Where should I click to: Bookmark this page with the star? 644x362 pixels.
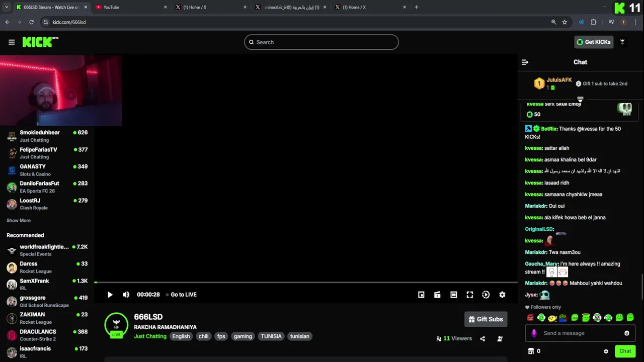[x=565, y=22]
